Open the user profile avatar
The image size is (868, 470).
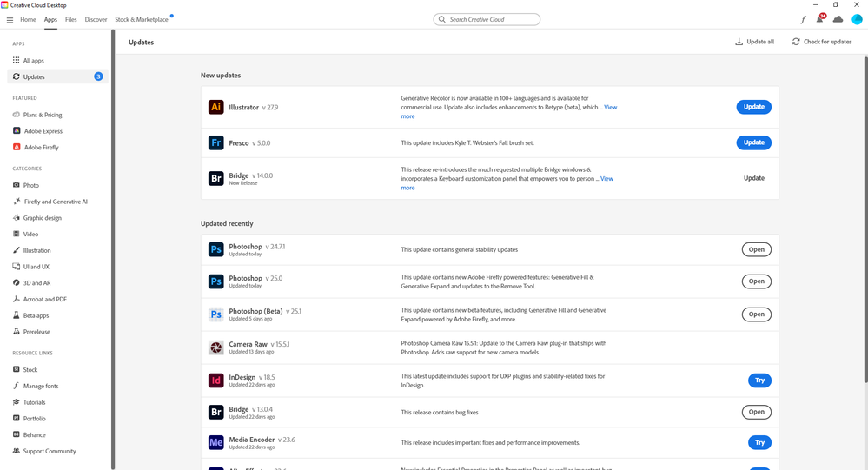point(857,19)
